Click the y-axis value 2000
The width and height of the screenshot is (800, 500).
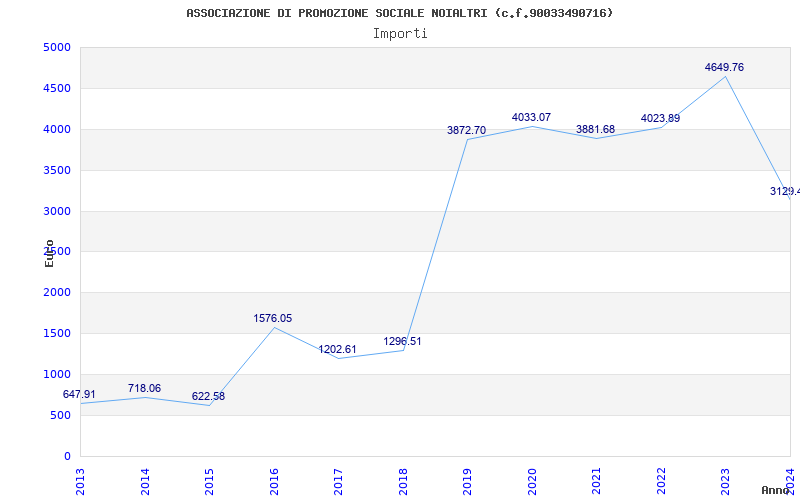coord(57,293)
